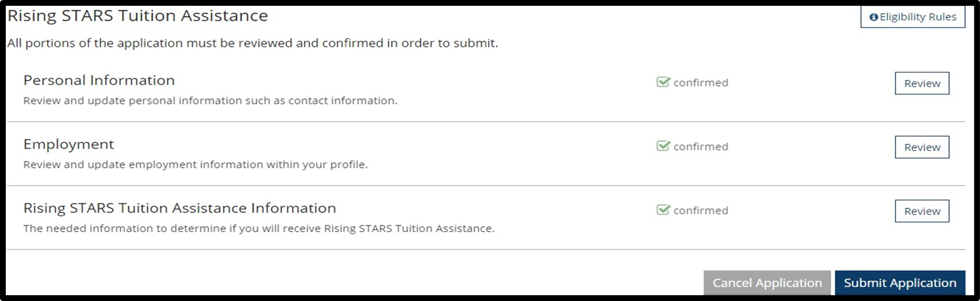Screen dimensions: 980x301
Task: Click the employment information description text
Action: click(196, 164)
